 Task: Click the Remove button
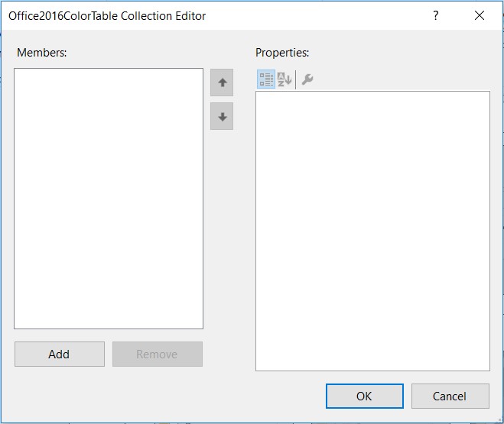158,354
